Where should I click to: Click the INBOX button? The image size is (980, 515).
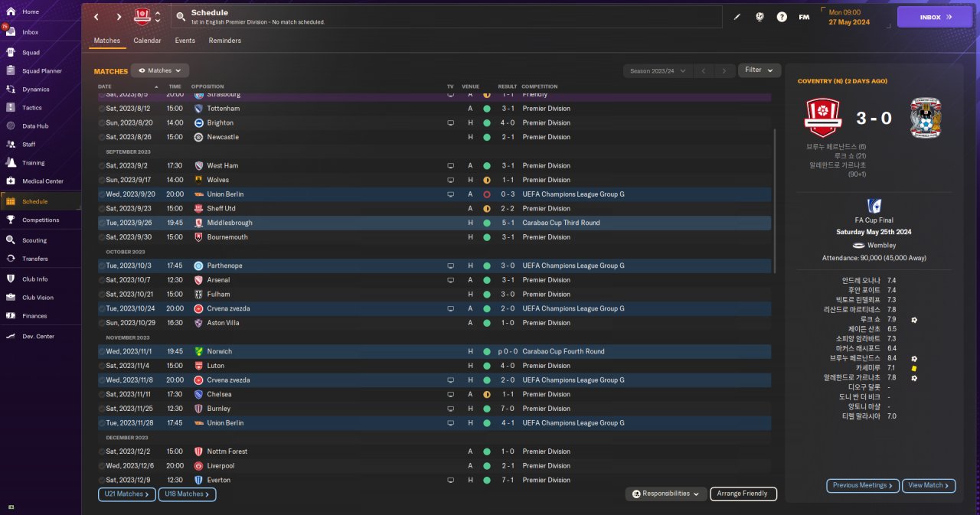[934, 17]
